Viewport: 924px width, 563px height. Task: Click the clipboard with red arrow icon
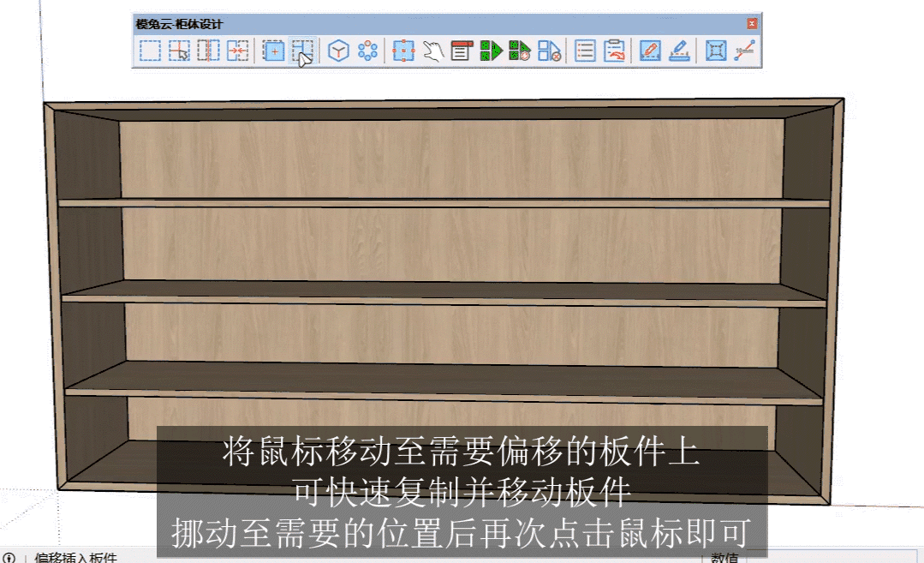point(614,51)
